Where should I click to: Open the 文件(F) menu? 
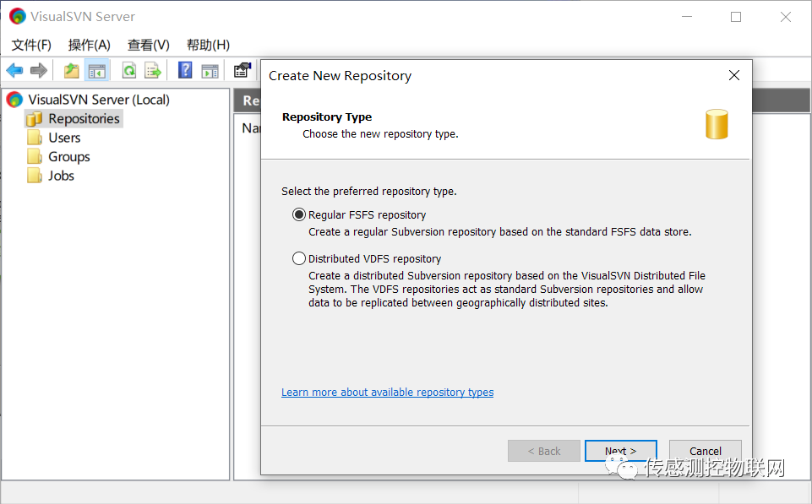pos(31,45)
